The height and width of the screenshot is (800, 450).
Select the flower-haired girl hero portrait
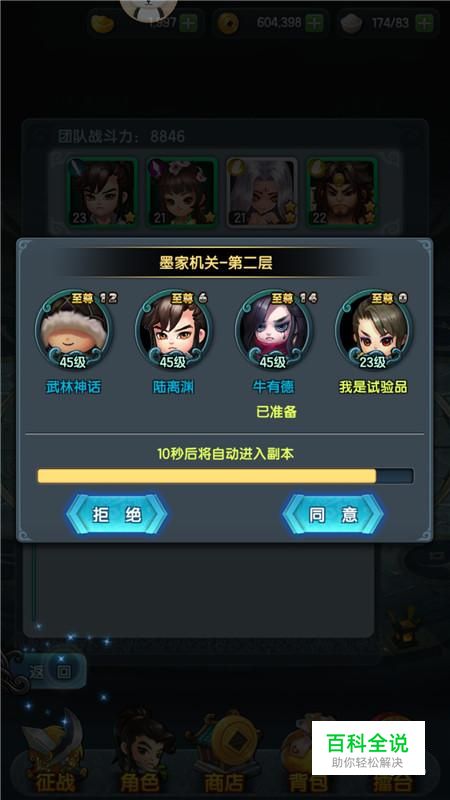[x=182, y=192]
